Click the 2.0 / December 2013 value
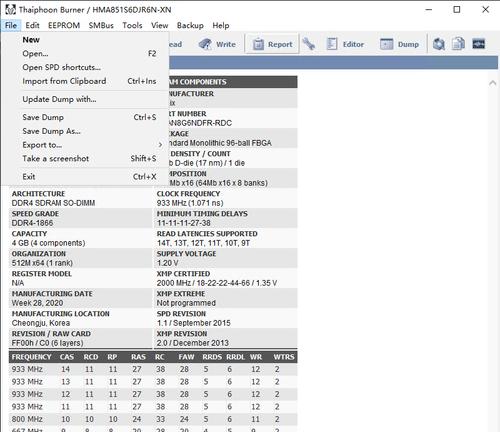500x432 pixels. click(x=193, y=343)
